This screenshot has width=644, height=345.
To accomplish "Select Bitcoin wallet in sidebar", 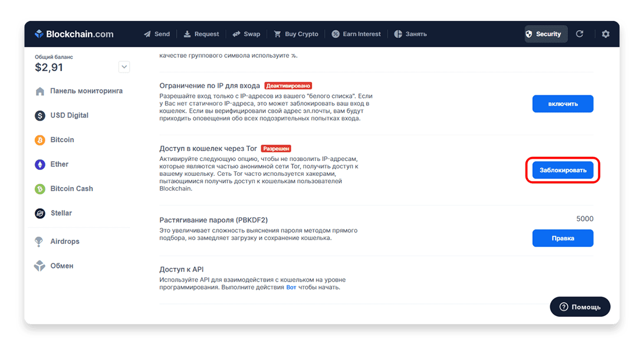I will tap(62, 140).
